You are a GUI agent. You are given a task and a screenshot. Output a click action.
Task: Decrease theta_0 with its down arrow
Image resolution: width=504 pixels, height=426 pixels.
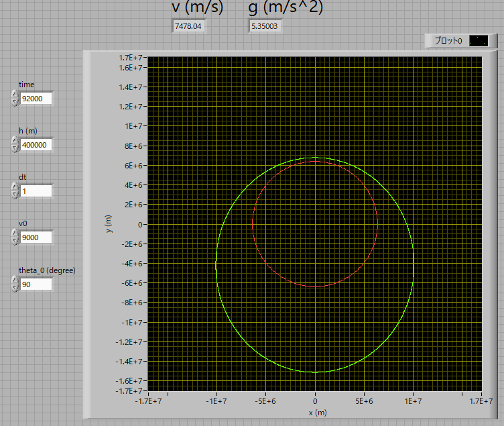[15, 288]
